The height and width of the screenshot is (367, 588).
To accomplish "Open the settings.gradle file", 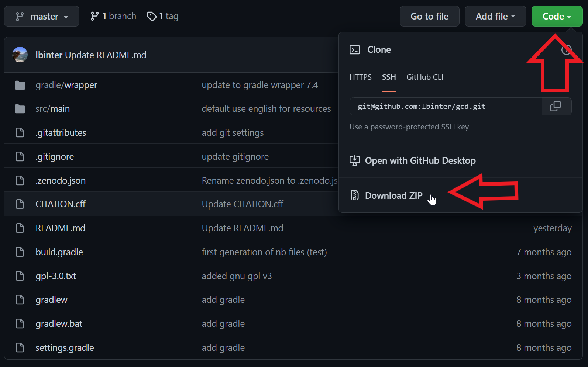I will click(65, 347).
